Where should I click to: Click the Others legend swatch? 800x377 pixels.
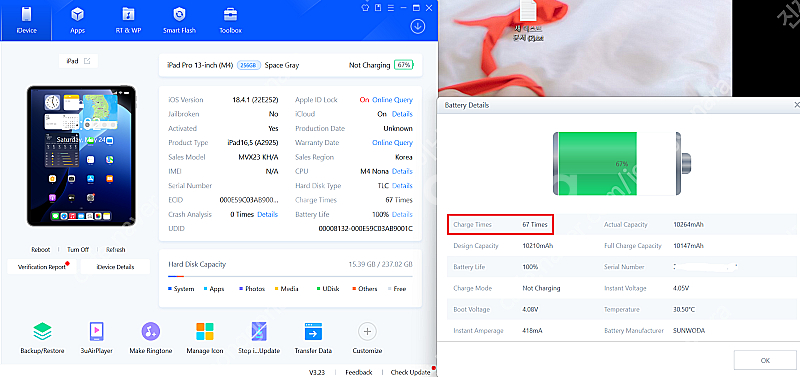pyautogui.click(x=354, y=289)
